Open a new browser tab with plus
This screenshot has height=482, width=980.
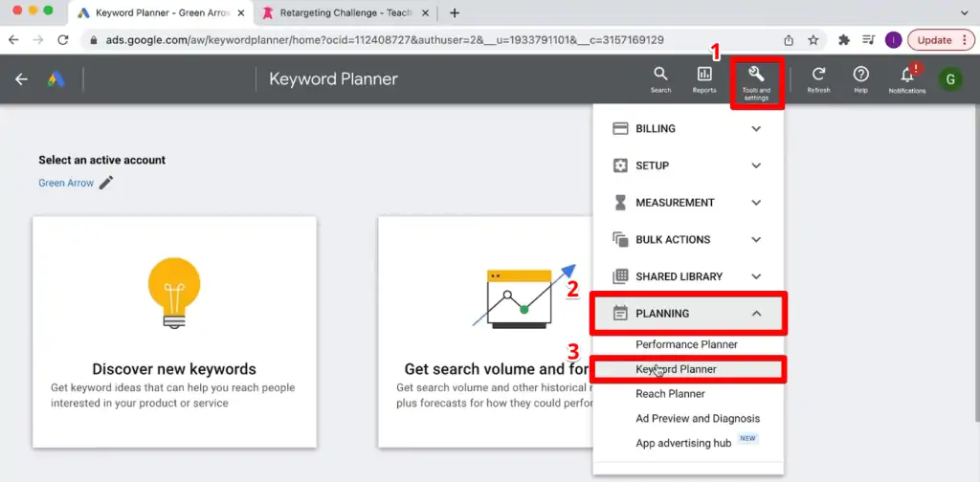[x=455, y=12]
